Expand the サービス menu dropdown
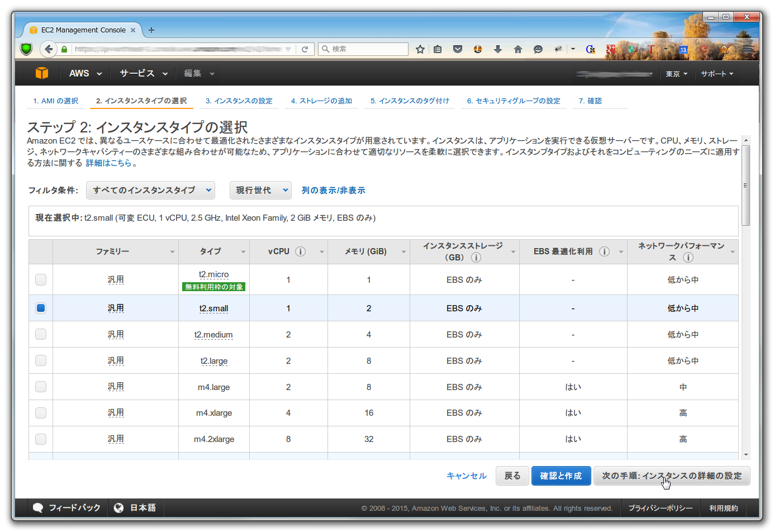This screenshot has width=774, height=532. [144, 73]
